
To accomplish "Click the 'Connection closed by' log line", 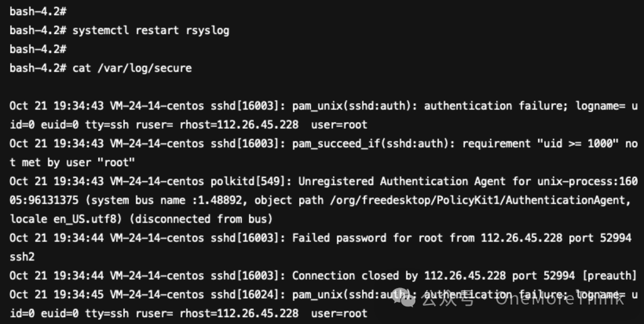I will click(x=323, y=276).
